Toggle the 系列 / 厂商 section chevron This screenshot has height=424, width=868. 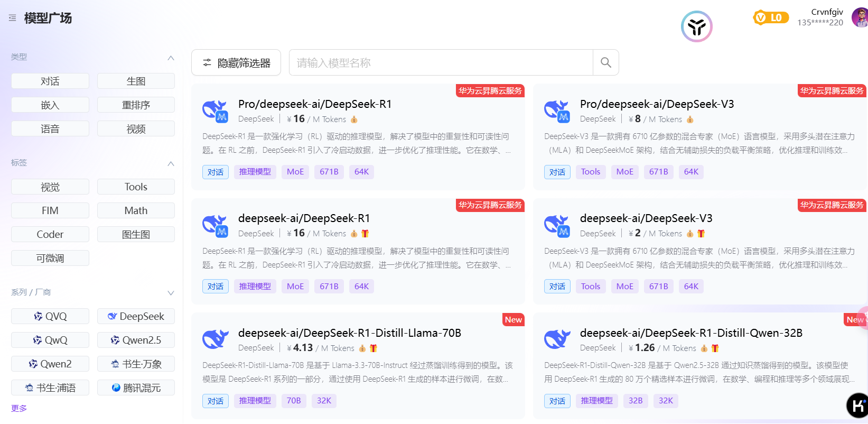(x=171, y=293)
